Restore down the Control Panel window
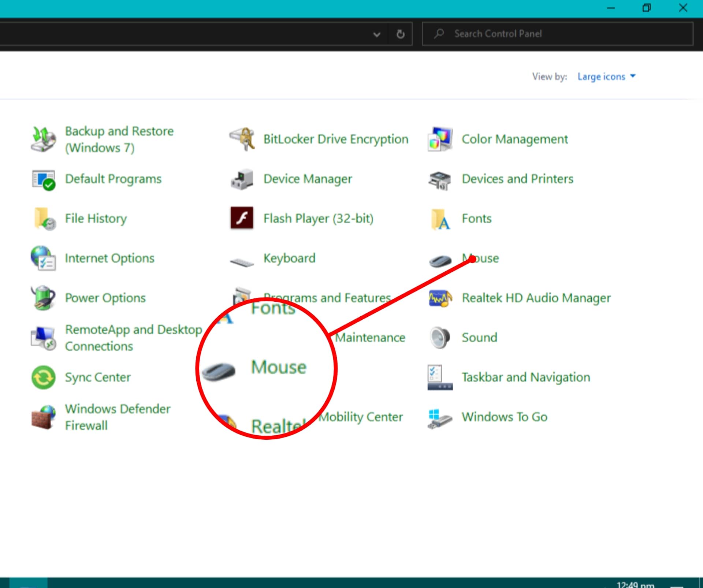The width and height of the screenshot is (703, 588). [x=647, y=8]
